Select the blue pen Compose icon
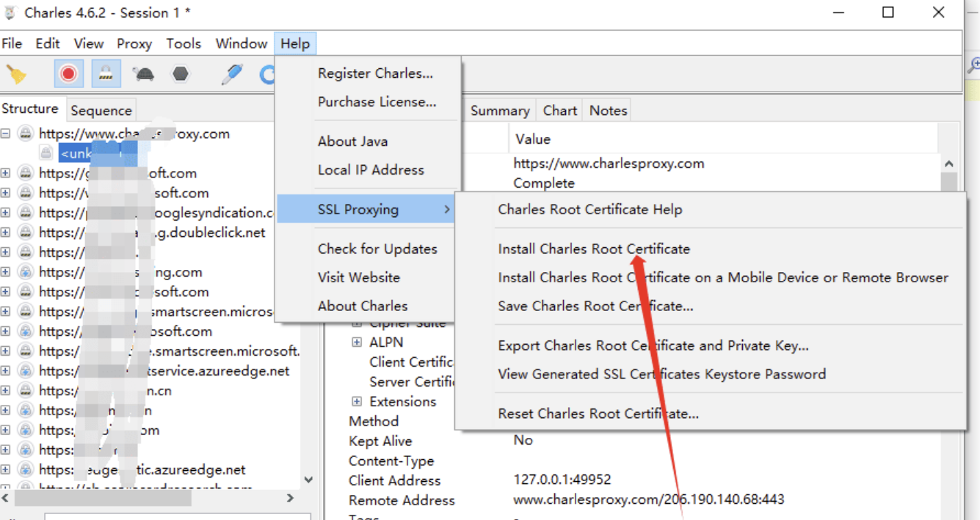 [x=233, y=74]
